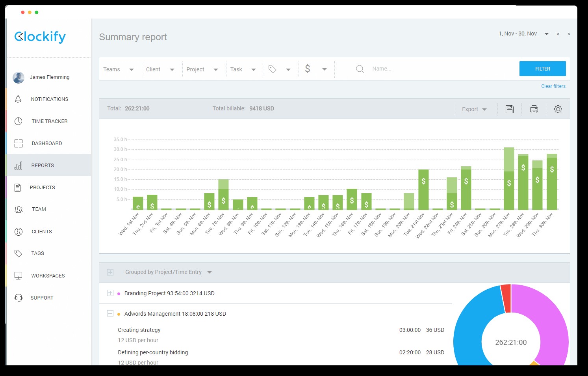Screen dimensions: 588x376
Task: Click the Notifications bell icon
Action: pos(18,99)
